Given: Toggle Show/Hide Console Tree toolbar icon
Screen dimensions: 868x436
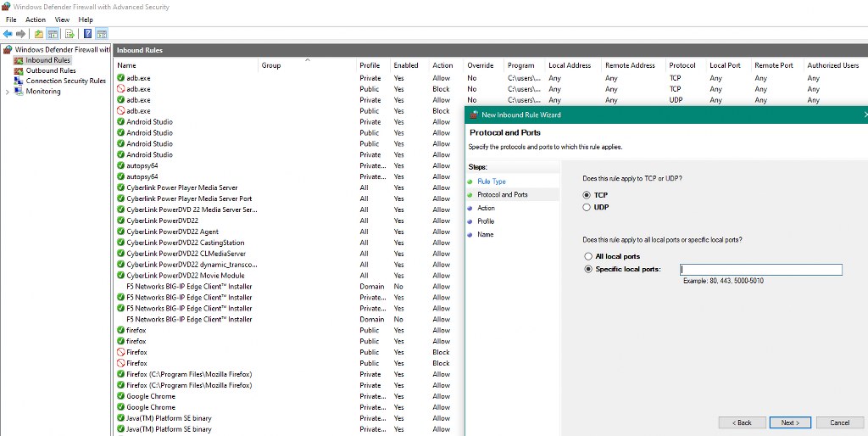Looking at the screenshot, I should click(53, 34).
